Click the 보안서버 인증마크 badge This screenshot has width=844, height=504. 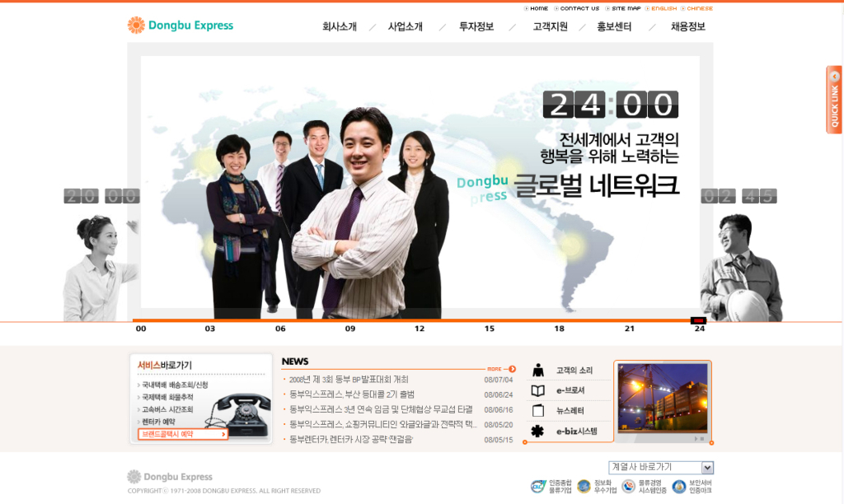click(692, 487)
